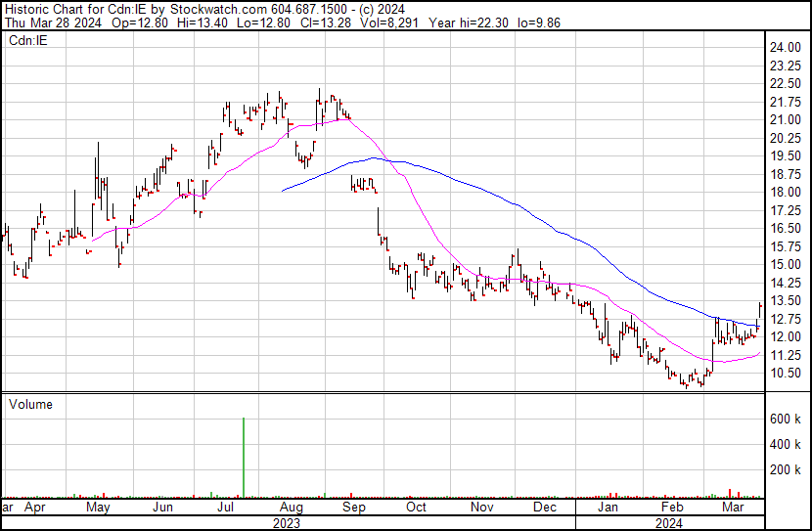This screenshot has width=812, height=531.
Task: Click the 10.50 price axis label
Action: click(785, 373)
